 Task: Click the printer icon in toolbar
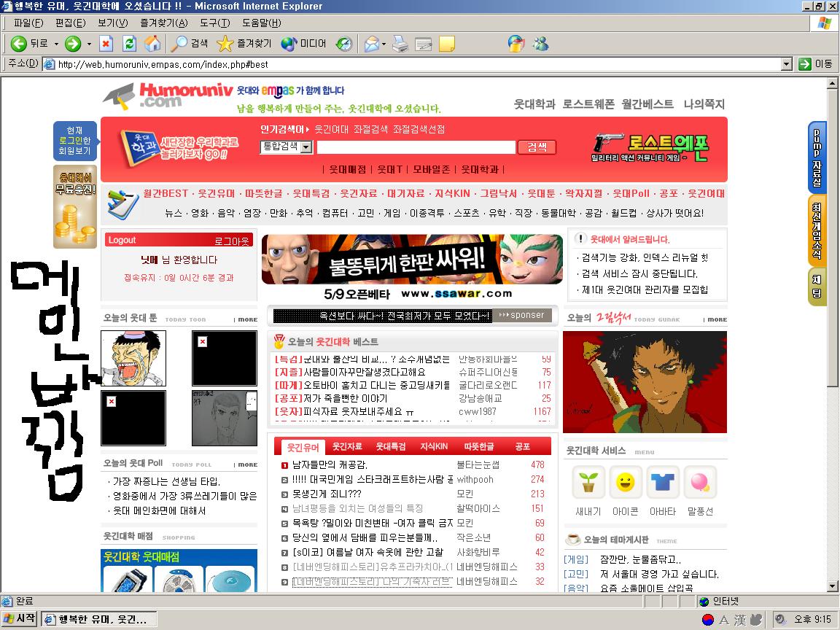[400, 44]
